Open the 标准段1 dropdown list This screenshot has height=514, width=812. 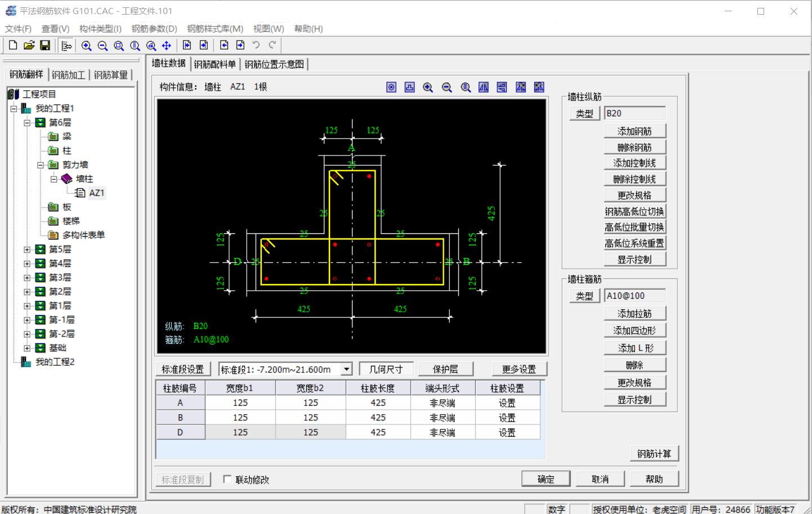coord(346,369)
